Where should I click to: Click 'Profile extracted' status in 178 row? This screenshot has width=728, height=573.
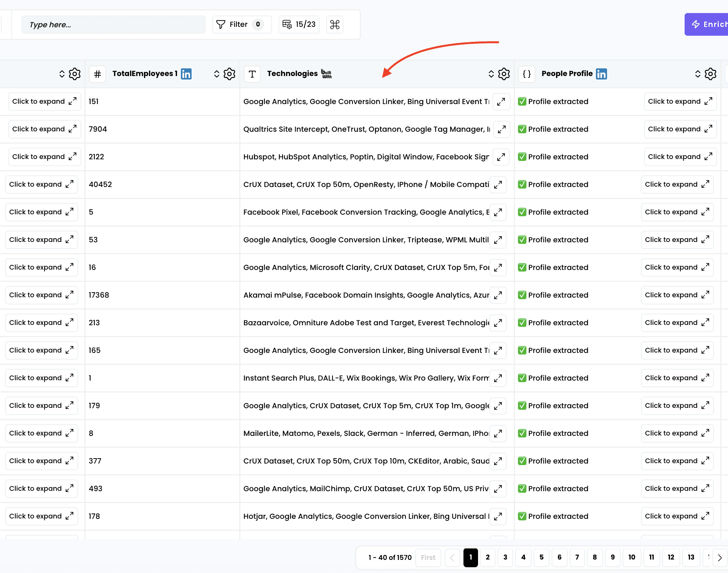point(553,516)
